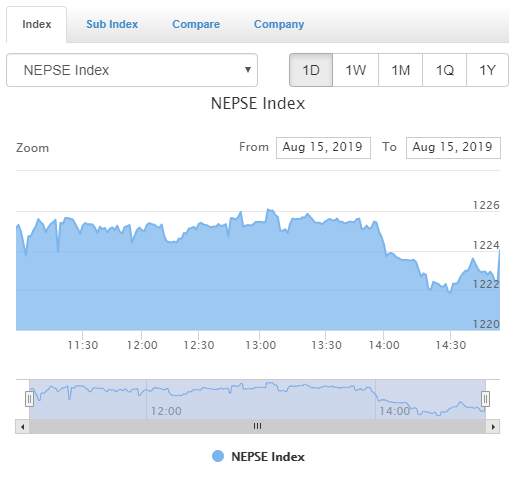Click the 13:30 x-axis label
Screen dimensions: 516x477
326,345
